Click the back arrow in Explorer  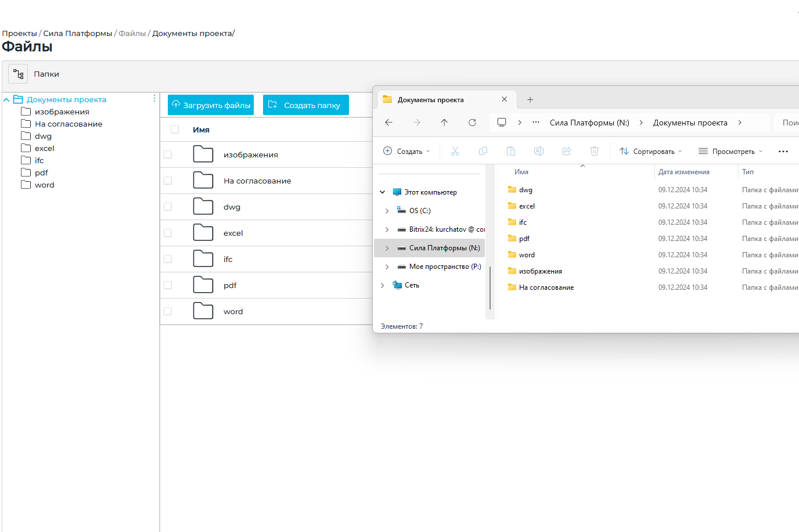click(x=388, y=123)
